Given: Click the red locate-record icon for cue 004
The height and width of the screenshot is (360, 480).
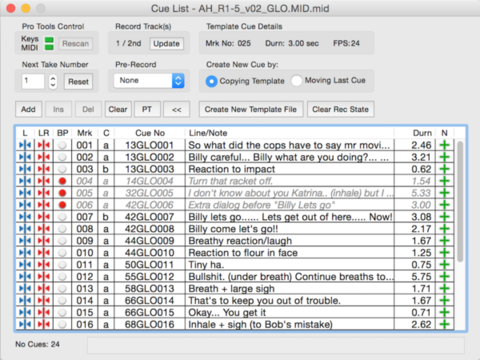Looking at the screenshot, I should click(44, 181).
